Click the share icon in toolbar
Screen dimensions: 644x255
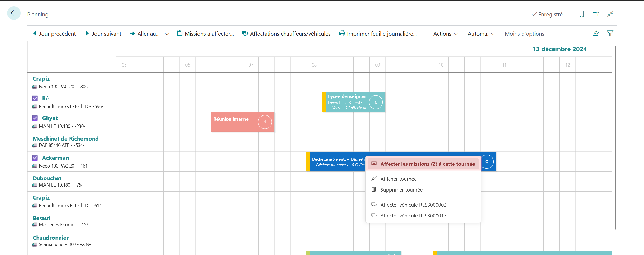[596, 33]
